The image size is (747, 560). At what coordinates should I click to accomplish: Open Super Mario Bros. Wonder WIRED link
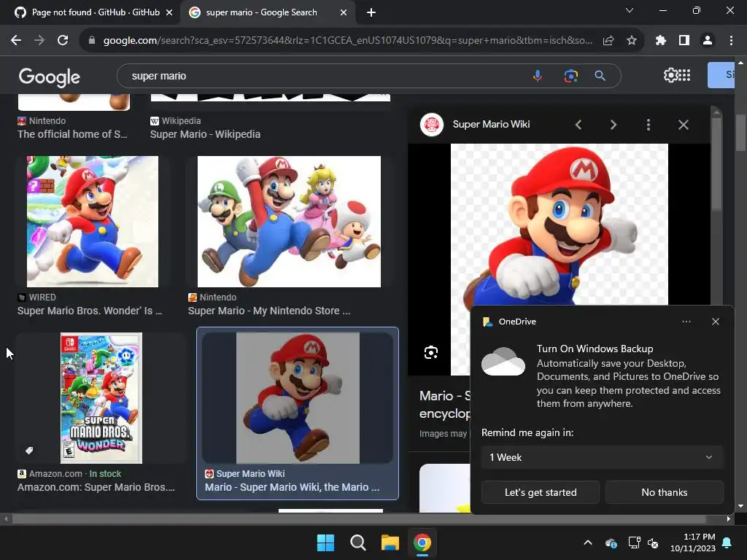90,311
